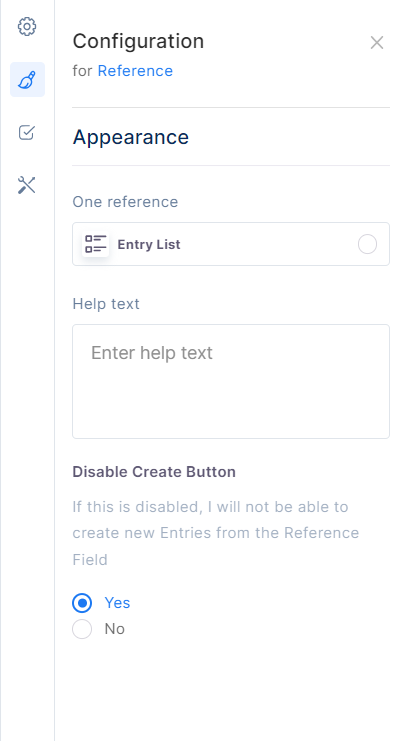Screen dimensions: 407x741
Task: Click the Yes label text
Action: [x=117, y=603]
